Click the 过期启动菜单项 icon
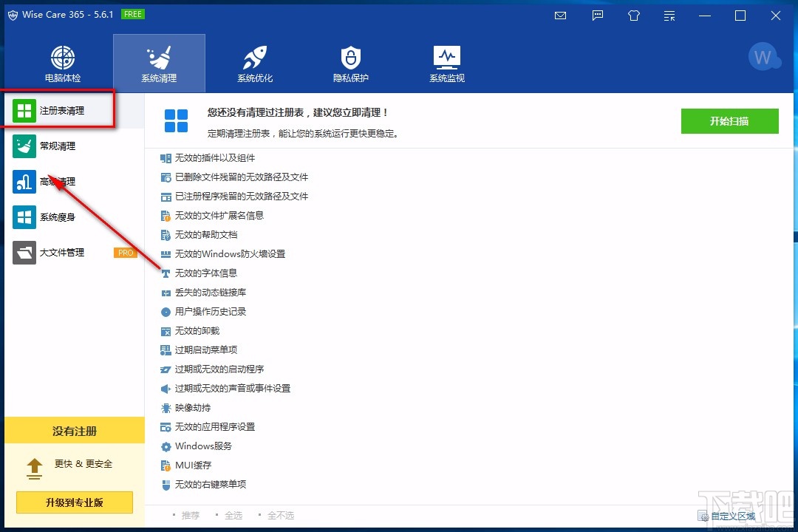 (166, 350)
